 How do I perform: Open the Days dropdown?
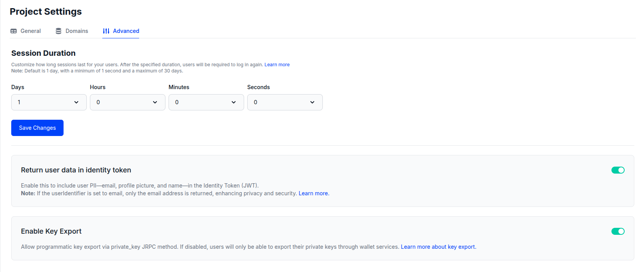(x=49, y=102)
